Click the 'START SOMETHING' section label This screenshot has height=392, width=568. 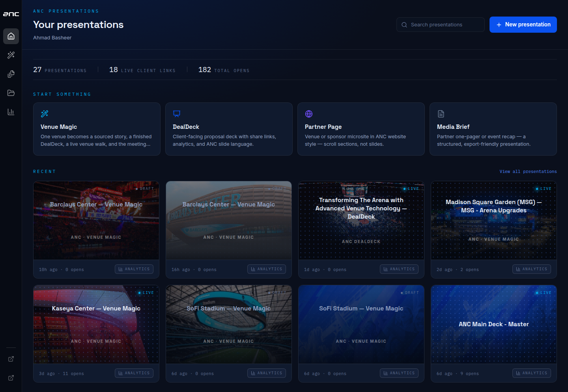point(62,94)
